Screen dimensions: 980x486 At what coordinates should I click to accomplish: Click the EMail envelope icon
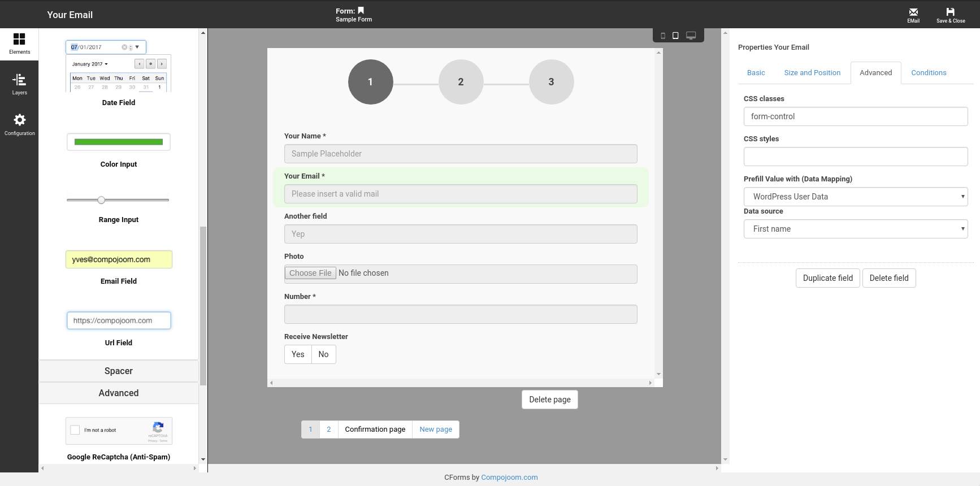coord(913,12)
